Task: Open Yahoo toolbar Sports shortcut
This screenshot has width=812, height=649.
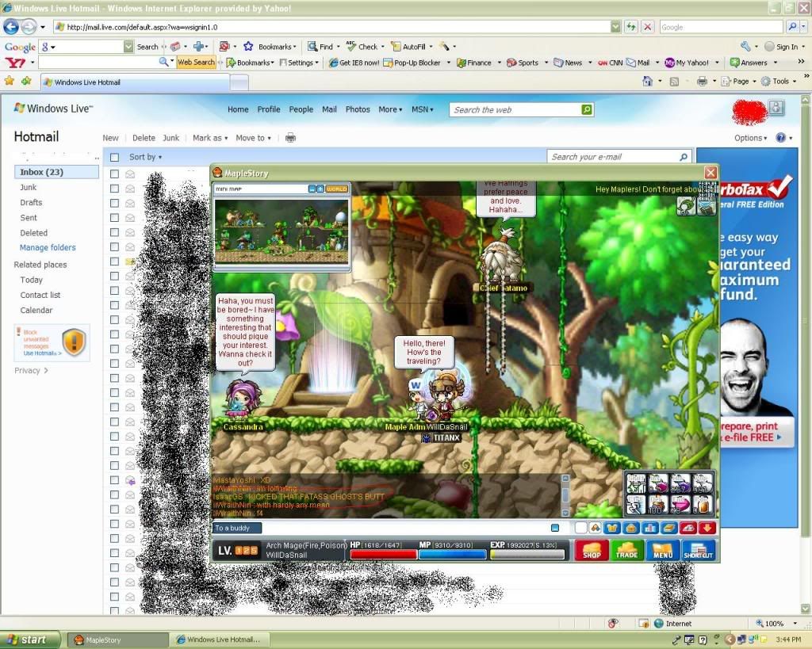Action: click(x=523, y=63)
